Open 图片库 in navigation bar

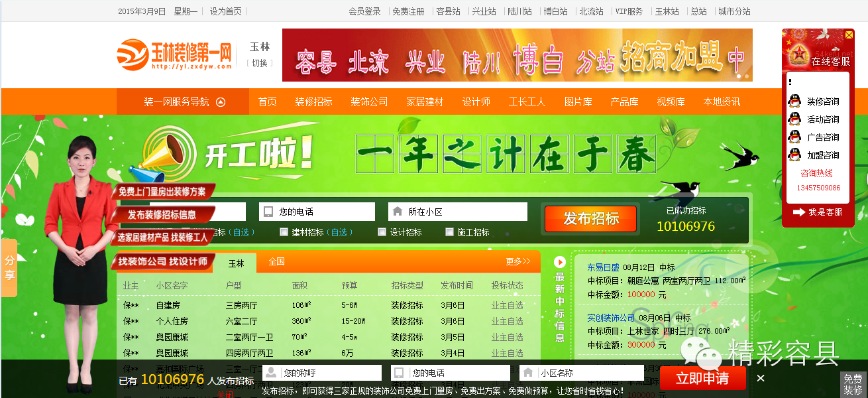[578, 102]
